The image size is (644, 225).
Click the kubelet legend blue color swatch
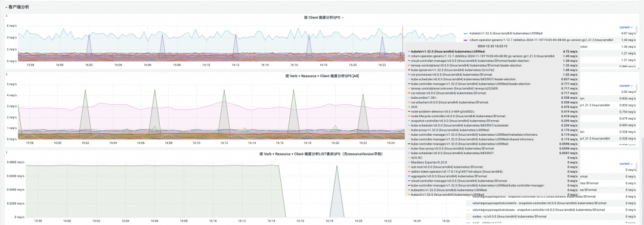[465, 33]
